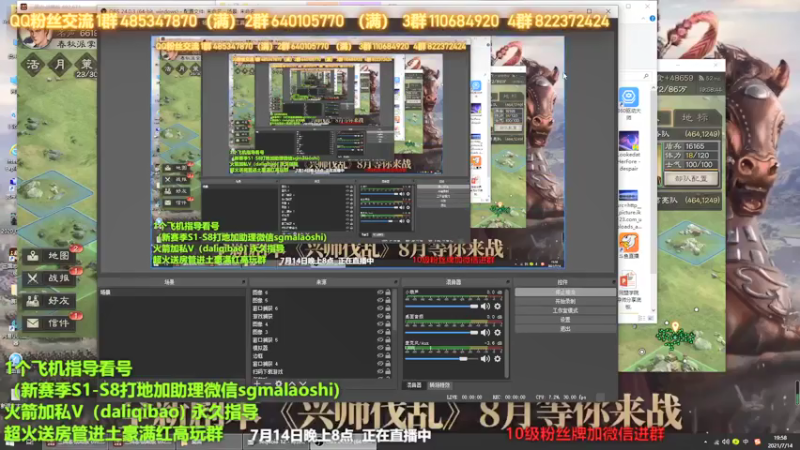
Task: Toggle visibility of 图像 6 source
Action: tap(380, 293)
